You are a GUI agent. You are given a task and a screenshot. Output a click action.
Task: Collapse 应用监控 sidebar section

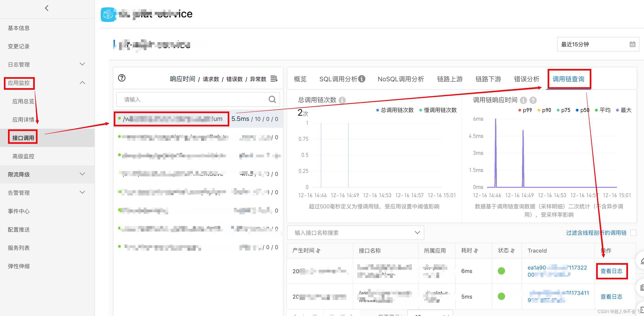82,83
